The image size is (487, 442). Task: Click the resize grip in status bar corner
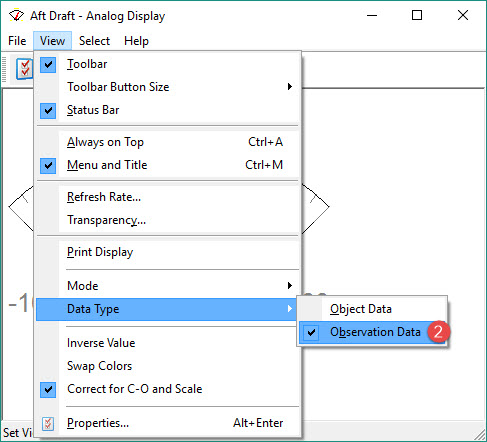coord(480,434)
